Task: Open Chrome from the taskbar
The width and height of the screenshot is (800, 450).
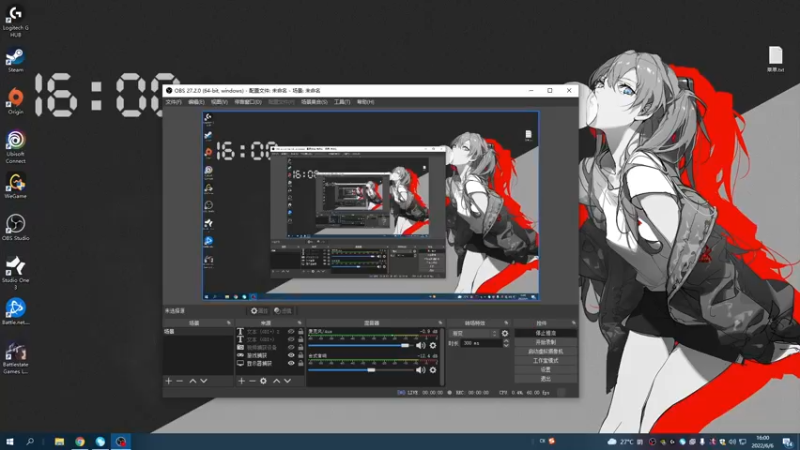Action: coord(80,441)
